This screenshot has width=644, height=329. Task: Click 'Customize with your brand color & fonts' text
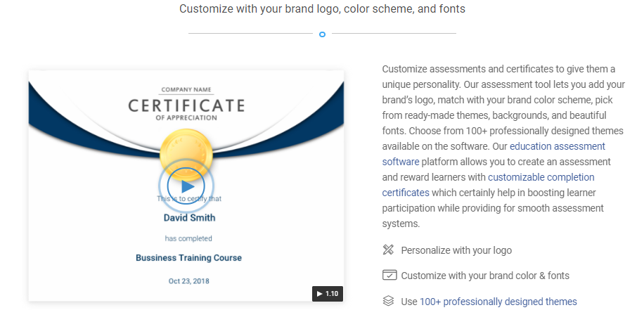click(485, 276)
